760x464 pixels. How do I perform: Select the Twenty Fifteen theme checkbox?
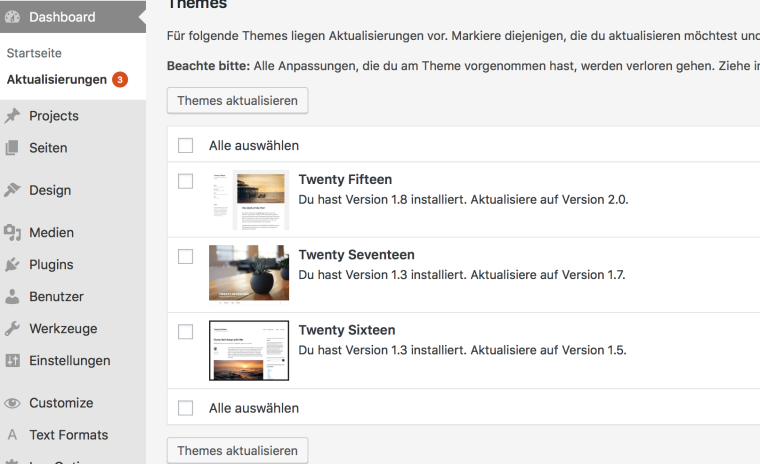[x=185, y=181]
